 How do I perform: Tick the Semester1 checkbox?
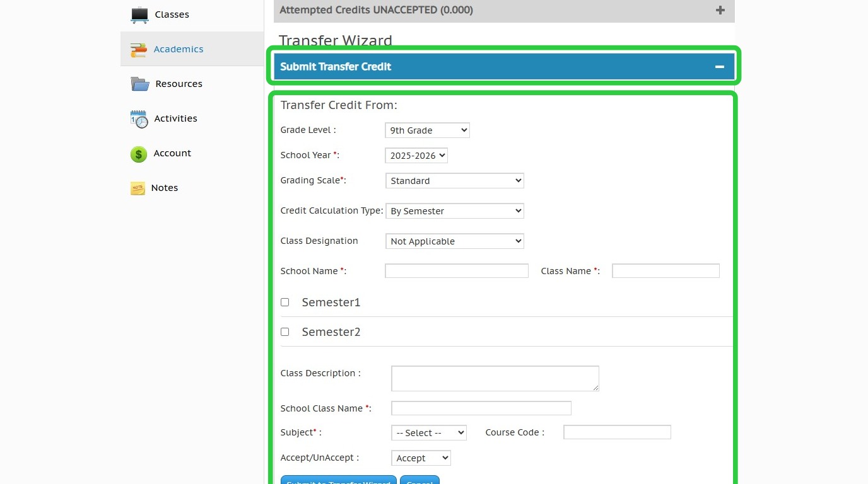(285, 302)
